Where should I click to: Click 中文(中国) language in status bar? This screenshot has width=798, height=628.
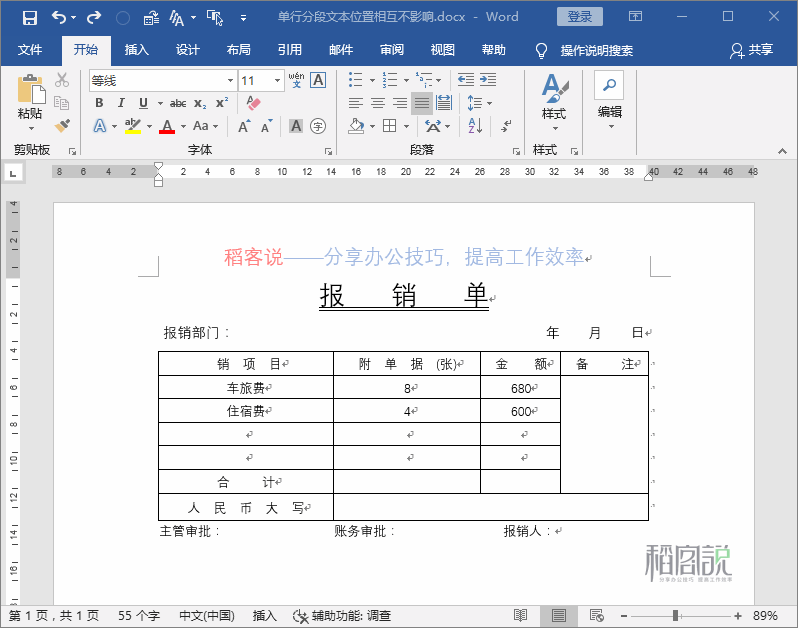point(207,616)
